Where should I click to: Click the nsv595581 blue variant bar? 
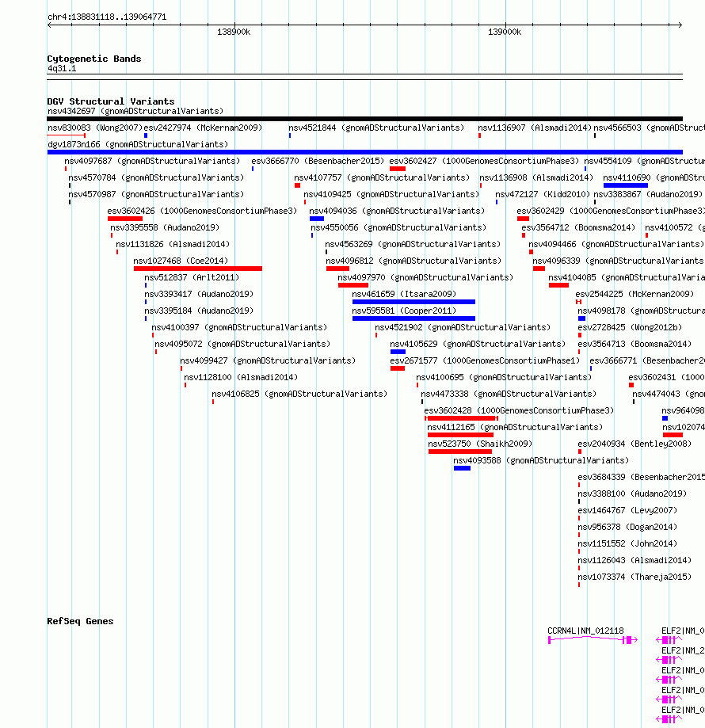point(413,319)
